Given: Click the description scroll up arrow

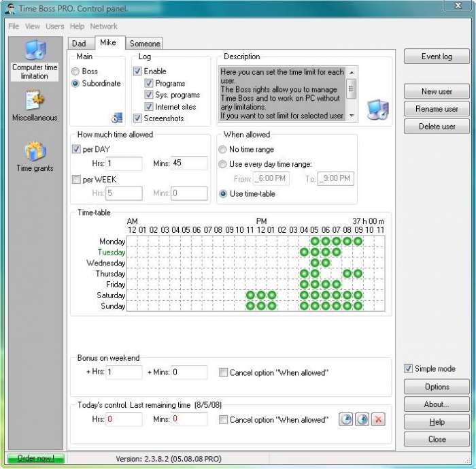Looking at the screenshot, I should (x=352, y=73).
